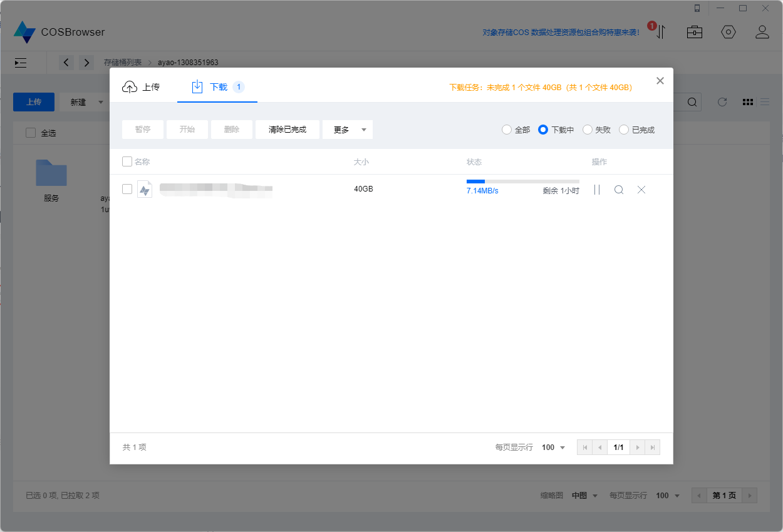The width and height of the screenshot is (783, 532).
Task: Click the download progress bar
Action: click(523, 181)
